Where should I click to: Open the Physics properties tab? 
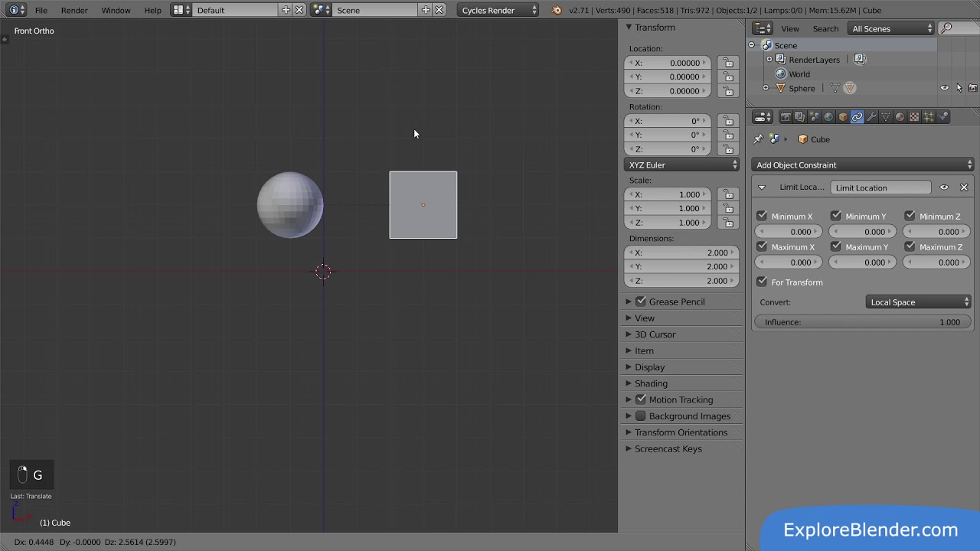tap(943, 117)
